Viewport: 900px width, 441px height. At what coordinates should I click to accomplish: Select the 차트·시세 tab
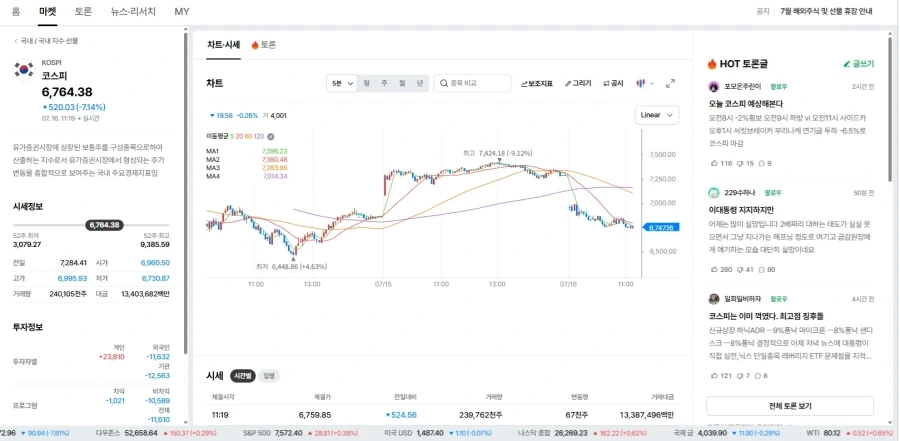(x=224, y=45)
